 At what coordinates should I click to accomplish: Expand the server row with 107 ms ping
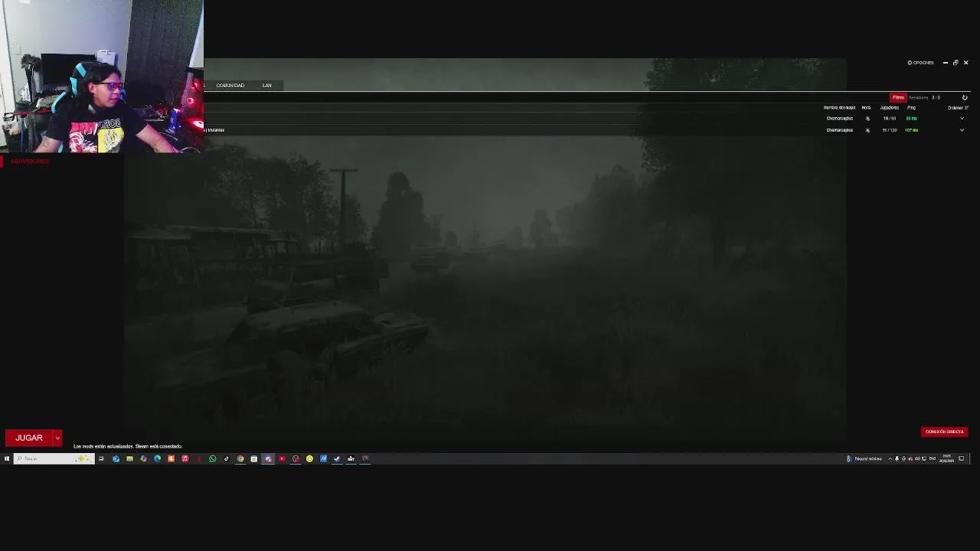click(x=962, y=130)
